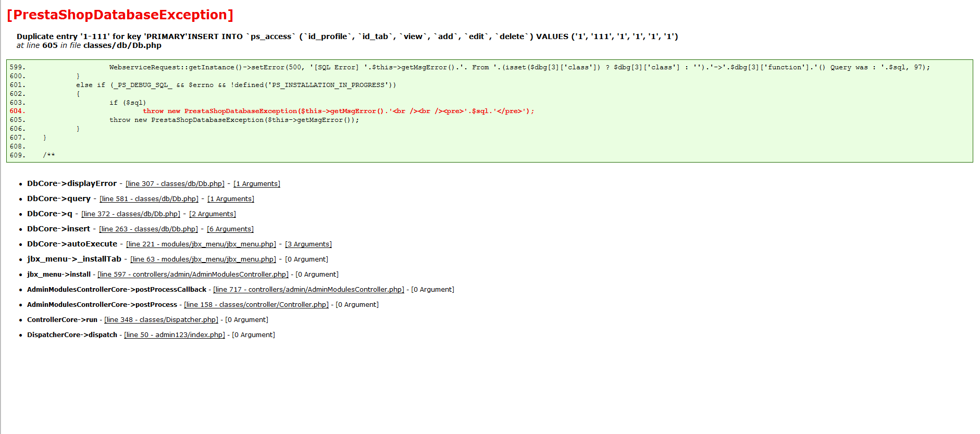This screenshot has width=980, height=434.
Task: Open the 'line 372 - classes/db/Db.php' link
Action: (131, 214)
